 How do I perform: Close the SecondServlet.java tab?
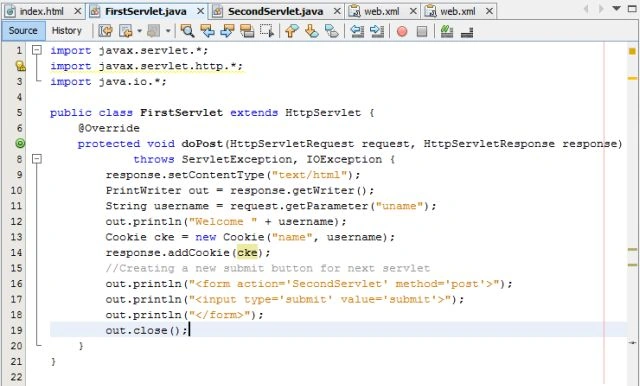(x=337, y=11)
